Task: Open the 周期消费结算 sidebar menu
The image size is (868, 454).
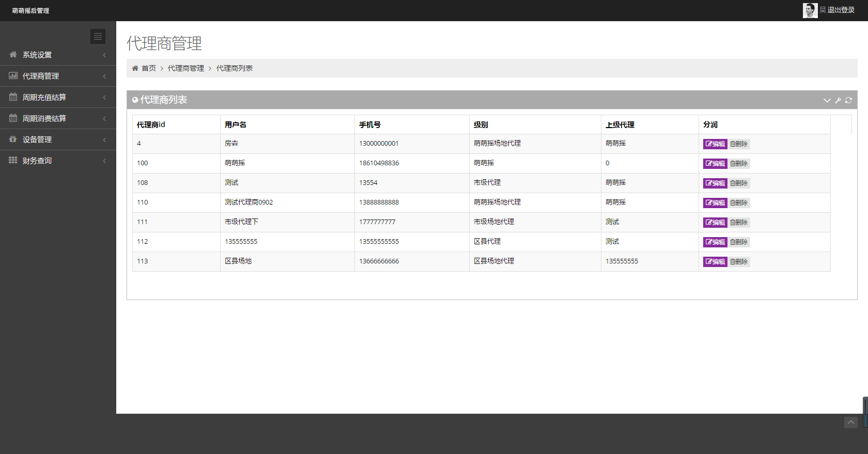Action: tap(58, 118)
